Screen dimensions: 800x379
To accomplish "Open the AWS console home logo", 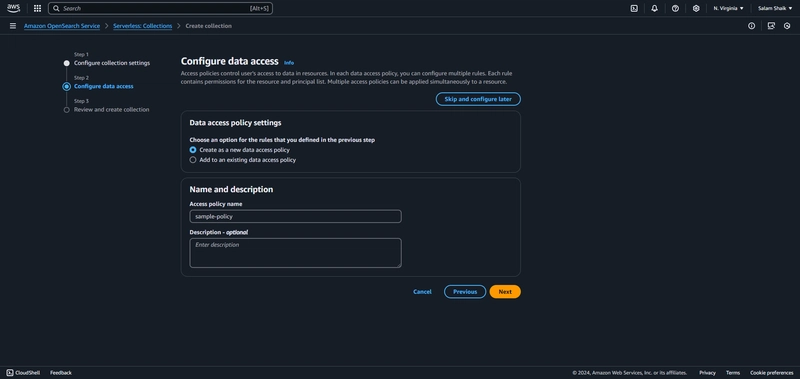I will tap(13, 8).
